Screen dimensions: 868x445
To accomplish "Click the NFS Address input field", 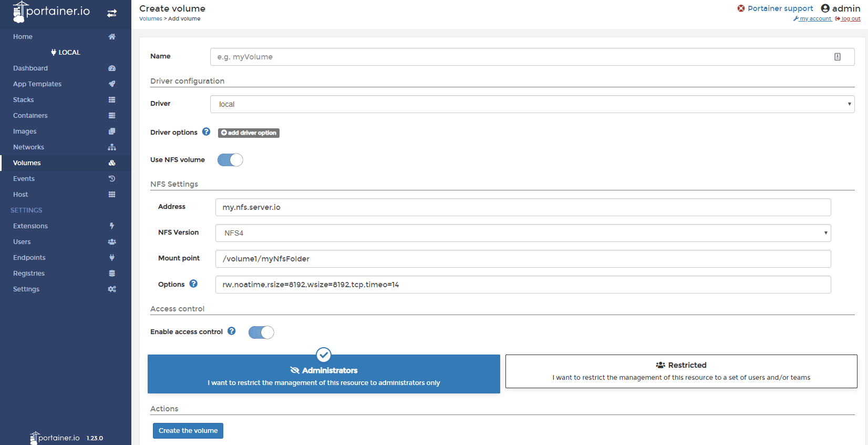I will coord(523,207).
